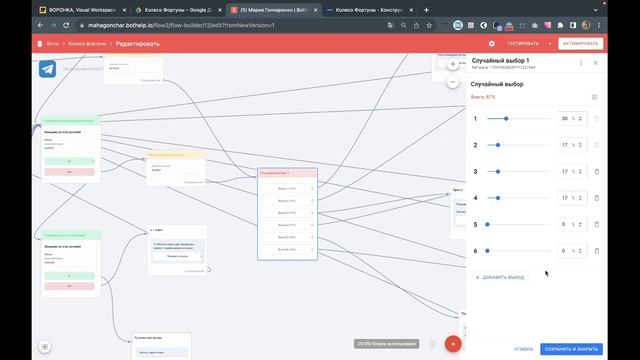Viewport: 640px width, 360px height.
Task: Adjust percent stepper for output 2
Action: click(580, 145)
